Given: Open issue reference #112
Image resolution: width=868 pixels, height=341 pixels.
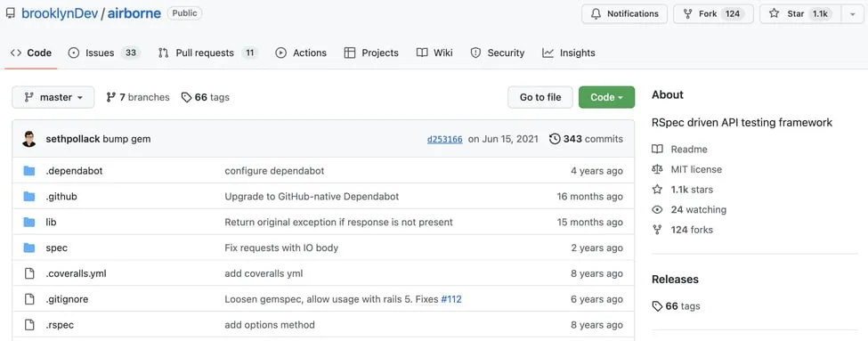Looking at the screenshot, I should 451,299.
